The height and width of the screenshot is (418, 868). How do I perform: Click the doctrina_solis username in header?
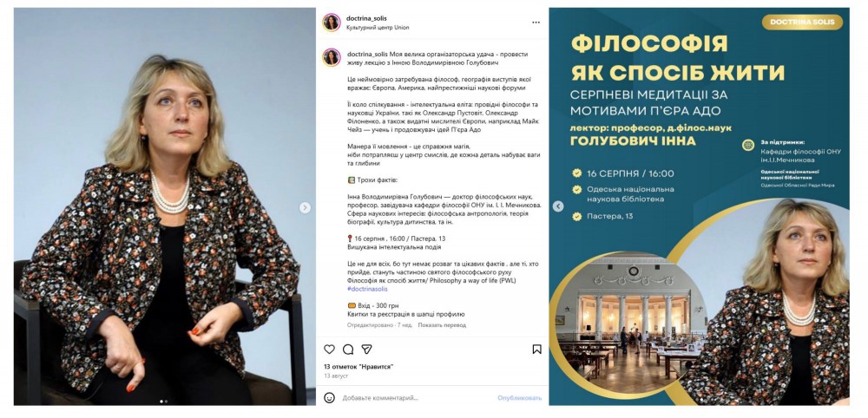click(366, 18)
